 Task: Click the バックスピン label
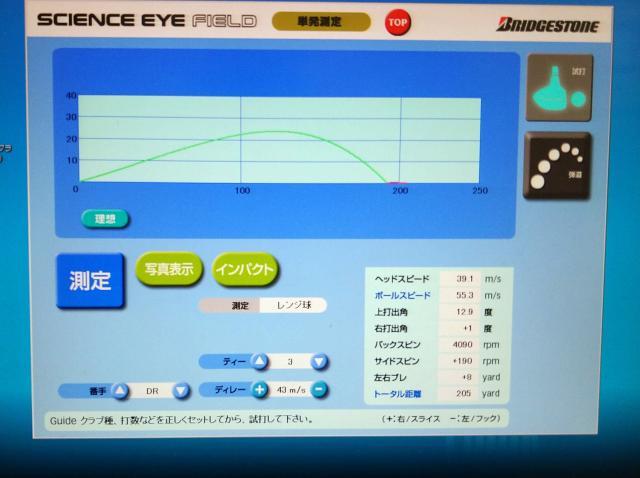[397, 345]
